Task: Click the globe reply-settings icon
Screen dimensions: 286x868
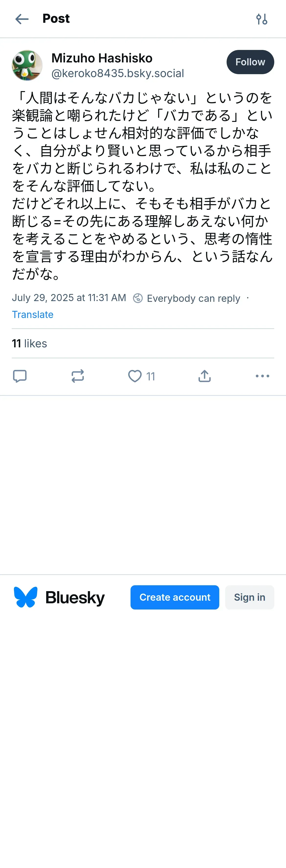Action: [138, 298]
